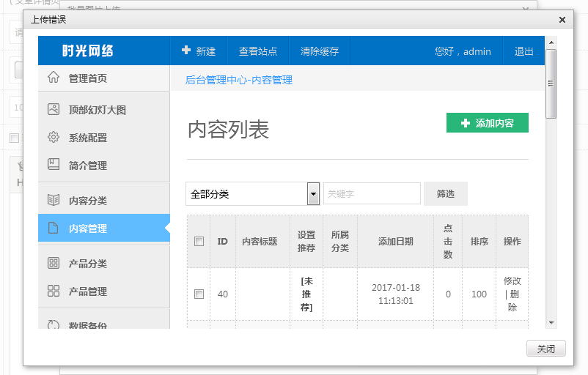The image size is (588, 375).
Task: Click the book icon beside 简介管理
Action: [54, 165]
